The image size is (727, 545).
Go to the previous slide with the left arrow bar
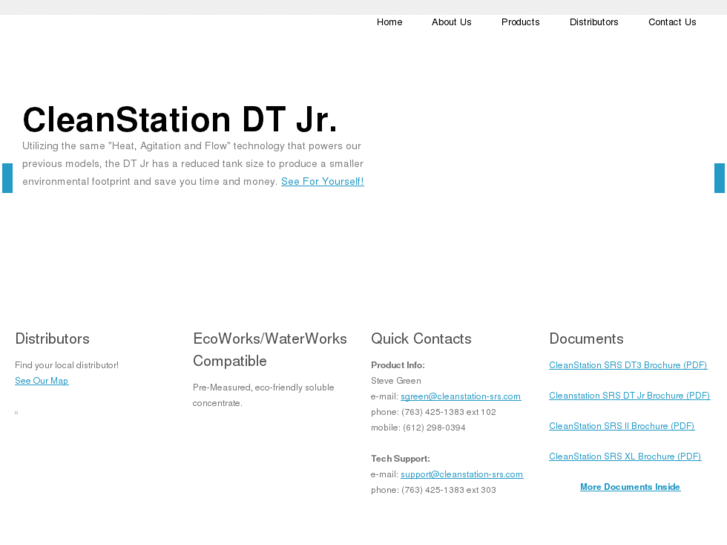[7, 178]
